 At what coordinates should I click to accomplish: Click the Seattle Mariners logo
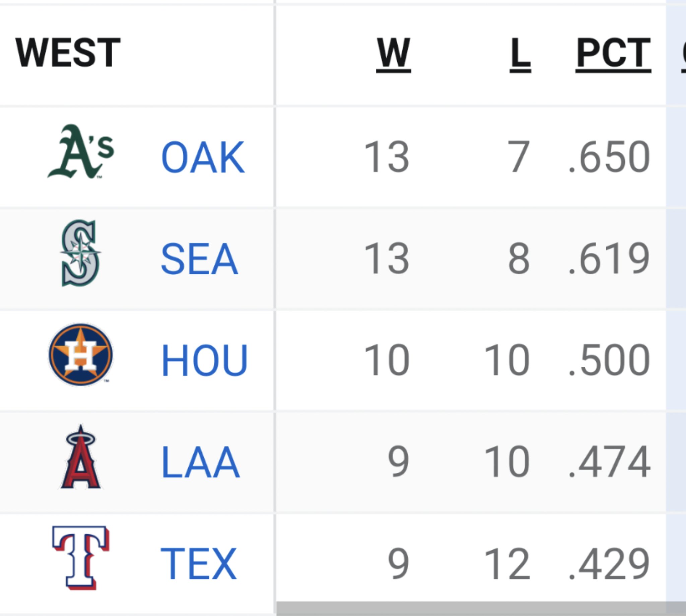point(81,257)
